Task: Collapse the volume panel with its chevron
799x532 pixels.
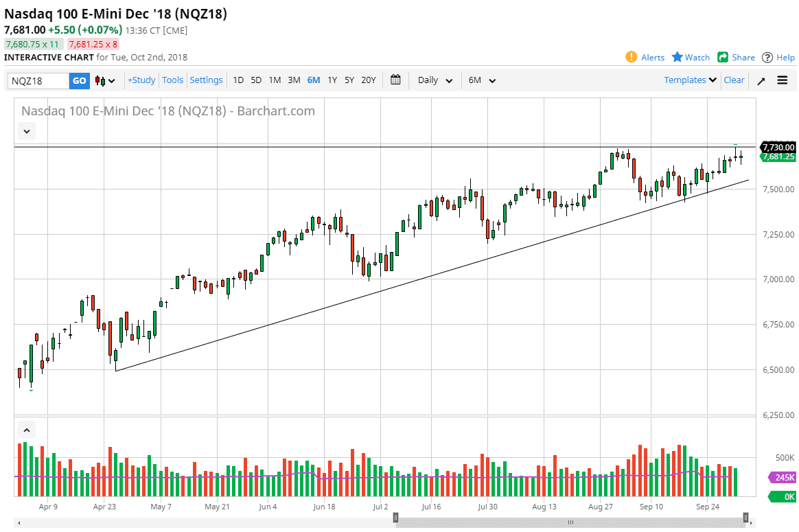Action: pos(26,429)
